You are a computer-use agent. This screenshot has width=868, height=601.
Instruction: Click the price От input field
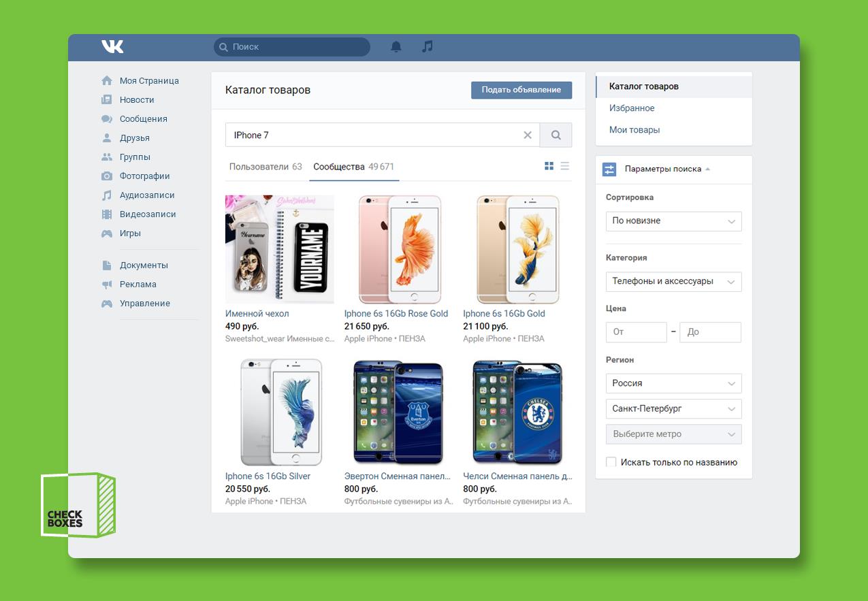pyautogui.click(x=636, y=332)
